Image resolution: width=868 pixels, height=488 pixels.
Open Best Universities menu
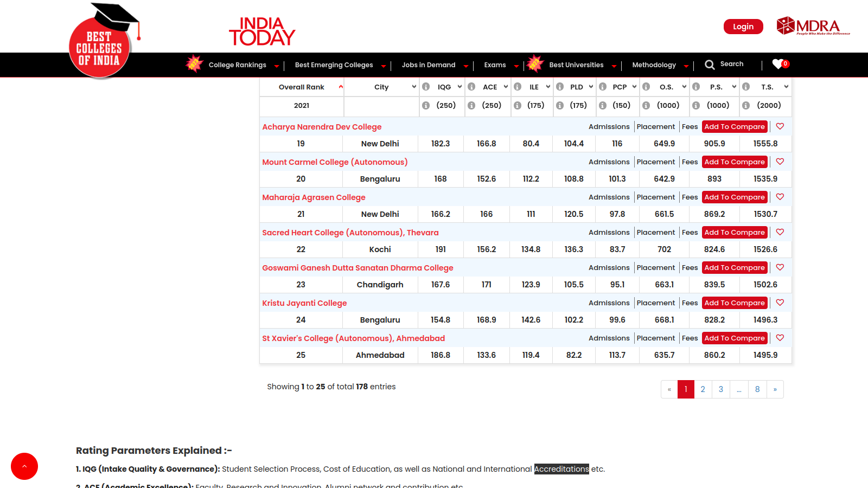point(576,65)
